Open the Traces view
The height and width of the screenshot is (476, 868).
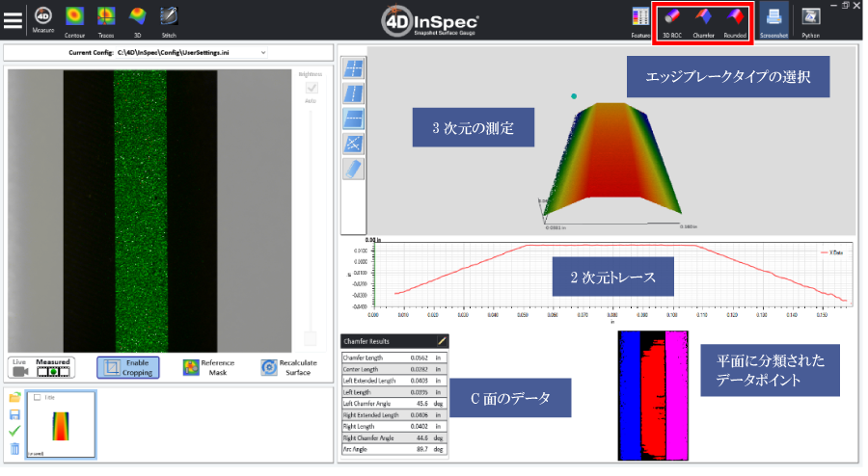click(x=106, y=21)
